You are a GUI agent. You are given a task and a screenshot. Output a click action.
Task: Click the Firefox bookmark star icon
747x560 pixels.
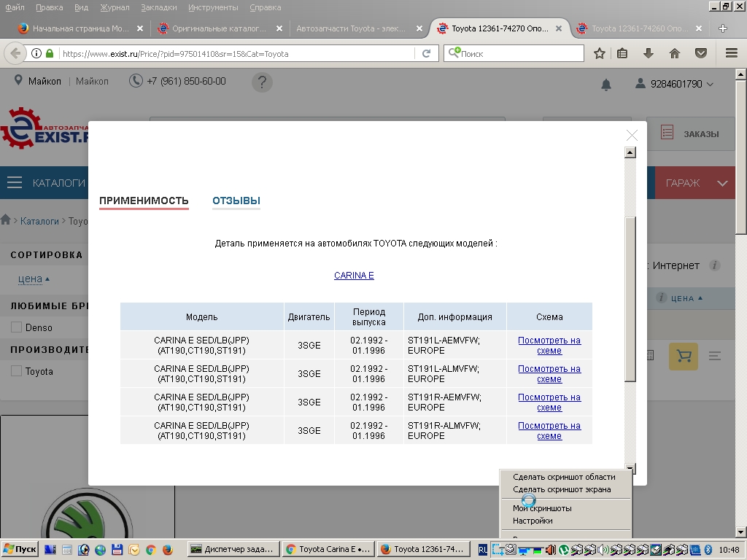click(x=600, y=53)
